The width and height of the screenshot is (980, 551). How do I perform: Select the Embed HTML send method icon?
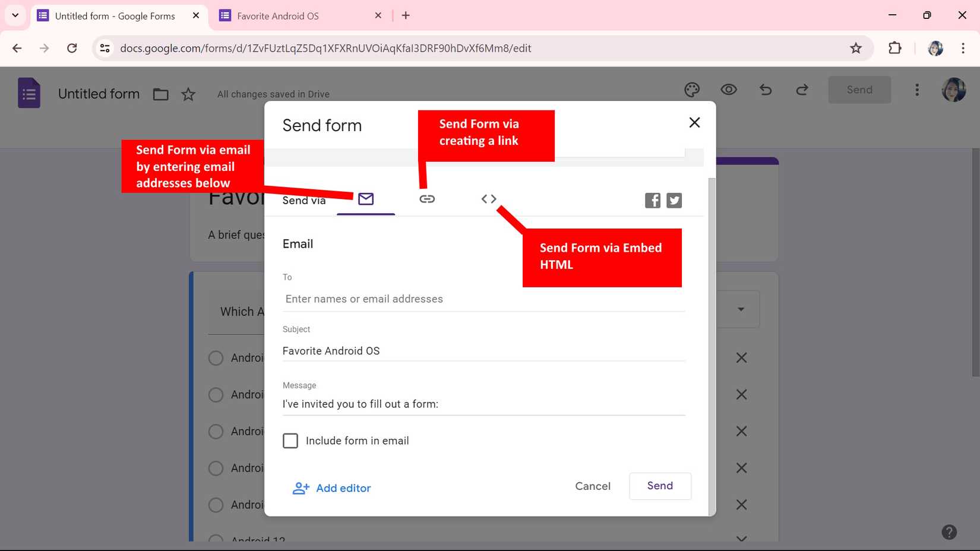tap(488, 199)
